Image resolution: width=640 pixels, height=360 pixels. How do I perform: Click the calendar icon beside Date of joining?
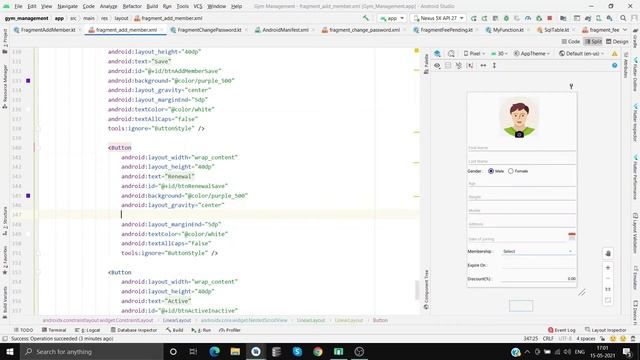coord(571,236)
